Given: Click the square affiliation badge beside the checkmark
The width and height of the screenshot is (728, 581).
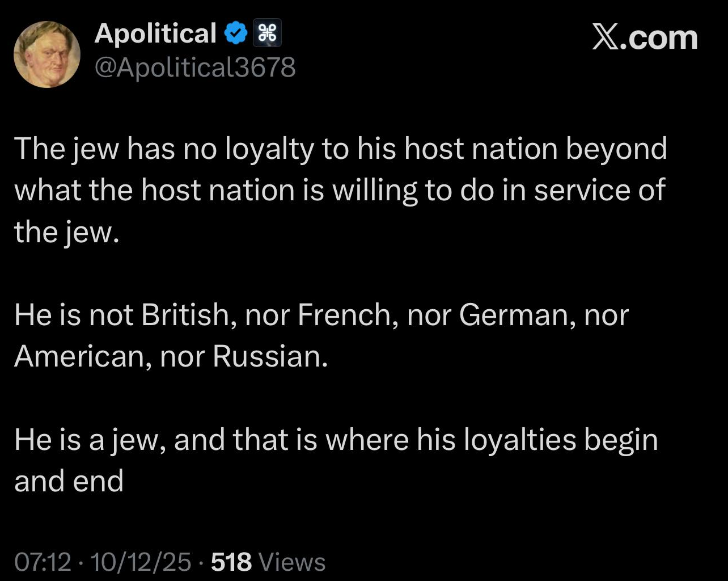Looking at the screenshot, I should click(268, 34).
